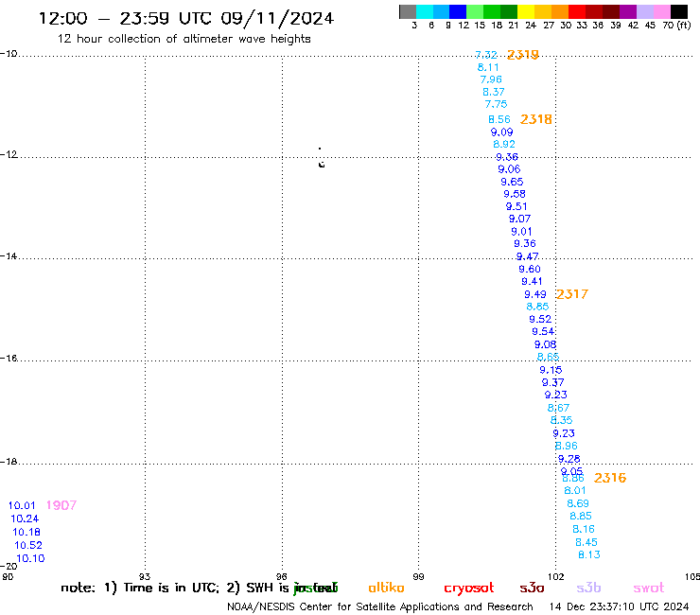The width and height of the screenshot is (700, 615).
Task: Select the wave height reading 8.45
Action: [x=586, y=543]
